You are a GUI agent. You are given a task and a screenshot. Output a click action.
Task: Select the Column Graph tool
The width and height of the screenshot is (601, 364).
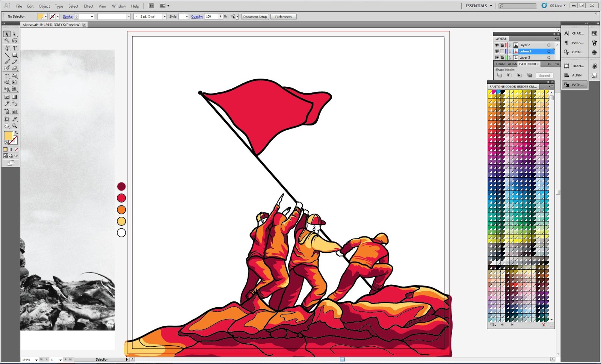point(15,111)
